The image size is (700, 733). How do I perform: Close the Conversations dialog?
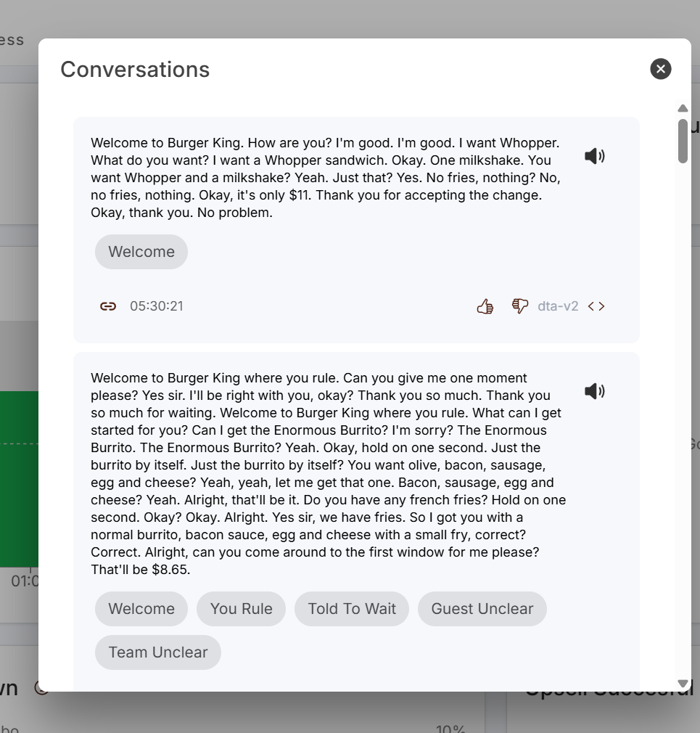(x=660, y=69)
